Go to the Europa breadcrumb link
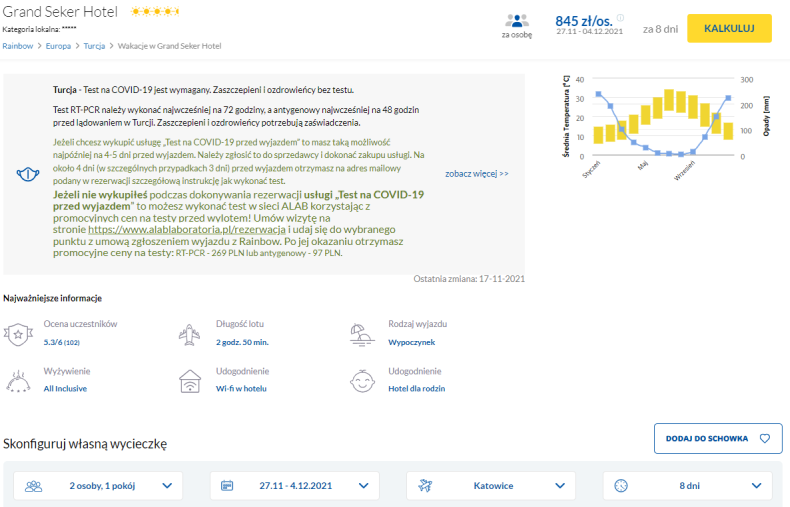This screenshot has width=790, height=507. point(58,46)
